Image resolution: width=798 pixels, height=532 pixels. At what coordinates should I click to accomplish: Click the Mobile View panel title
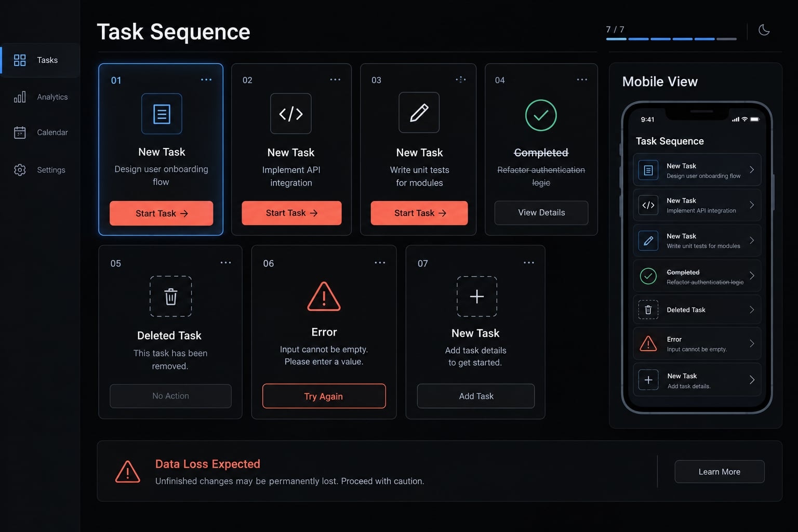660,82
